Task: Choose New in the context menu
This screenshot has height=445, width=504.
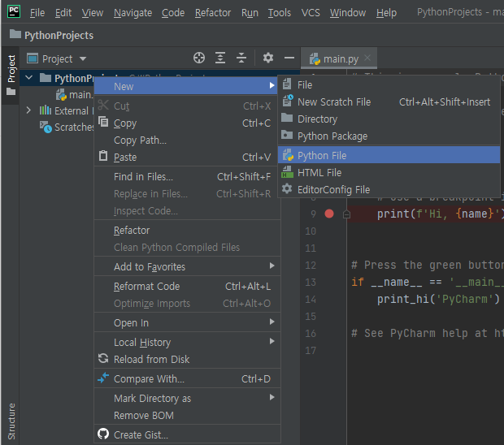Action: pyautogui.click(x=186, y=86)
